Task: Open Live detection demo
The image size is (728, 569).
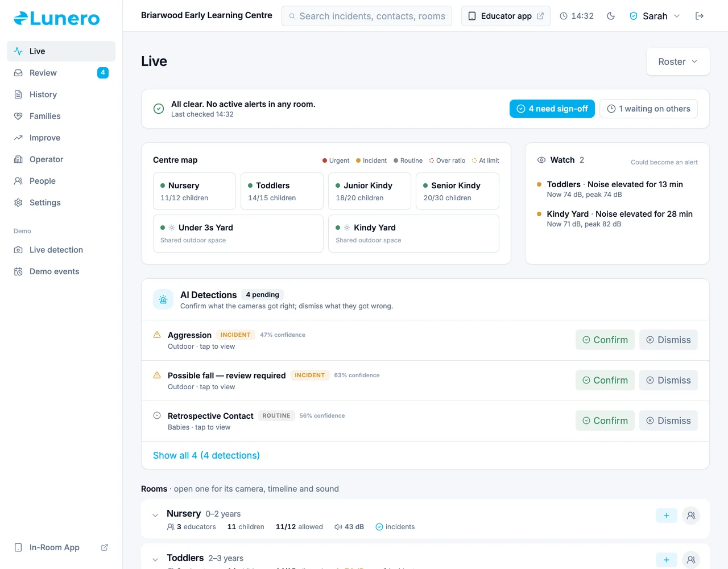Action: click(61, 250)
